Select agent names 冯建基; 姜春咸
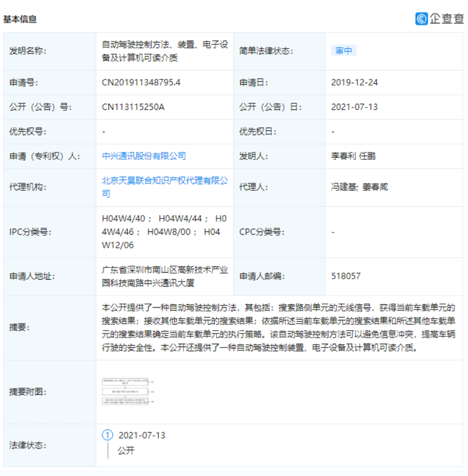 point(360,187)
